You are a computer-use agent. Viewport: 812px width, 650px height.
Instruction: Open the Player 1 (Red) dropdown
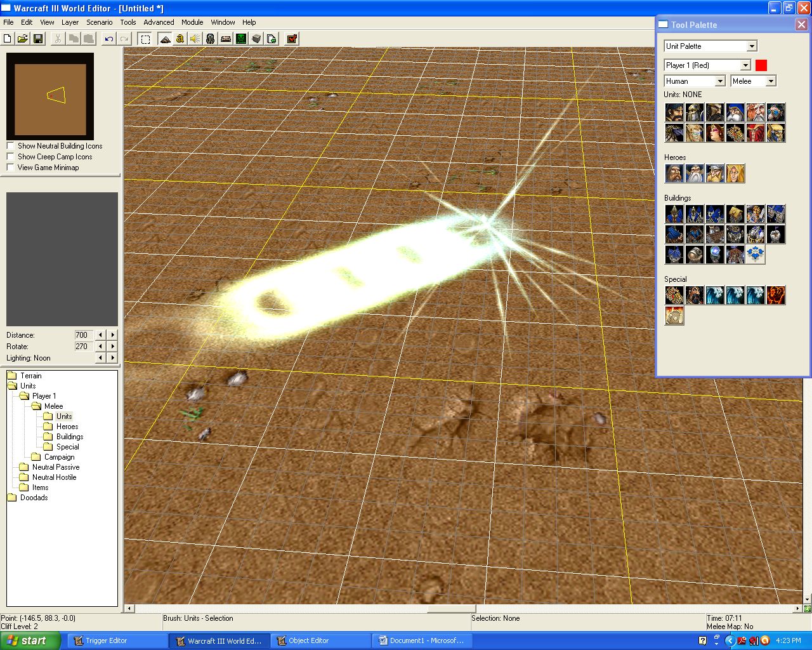pos(707,65)
